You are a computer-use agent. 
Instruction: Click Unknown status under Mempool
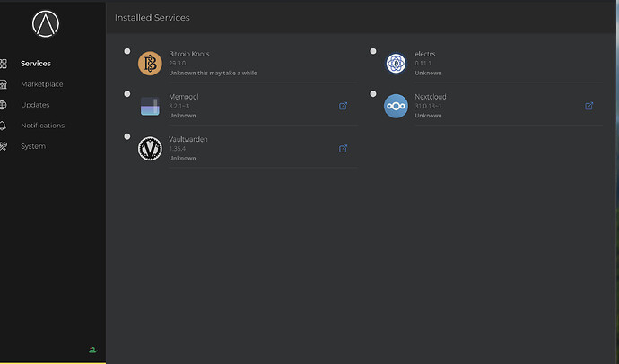click(x=182, y=116)
